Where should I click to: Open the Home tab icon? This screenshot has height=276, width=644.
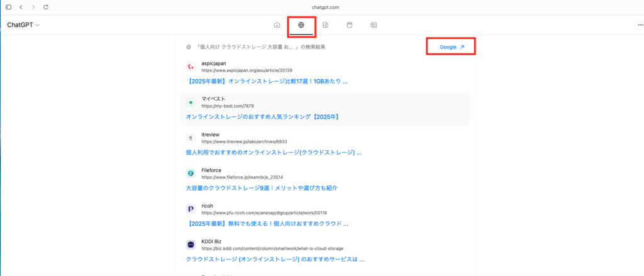277,25
